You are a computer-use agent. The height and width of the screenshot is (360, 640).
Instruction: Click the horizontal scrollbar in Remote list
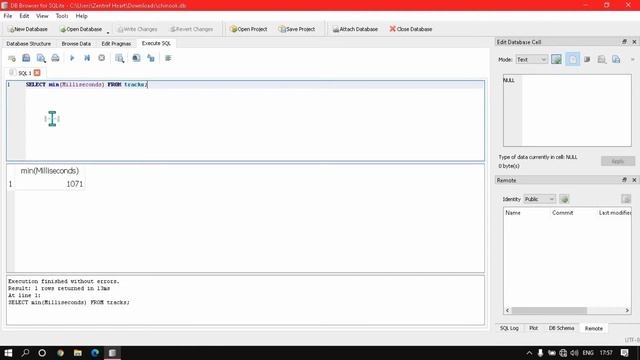[549, 310]
